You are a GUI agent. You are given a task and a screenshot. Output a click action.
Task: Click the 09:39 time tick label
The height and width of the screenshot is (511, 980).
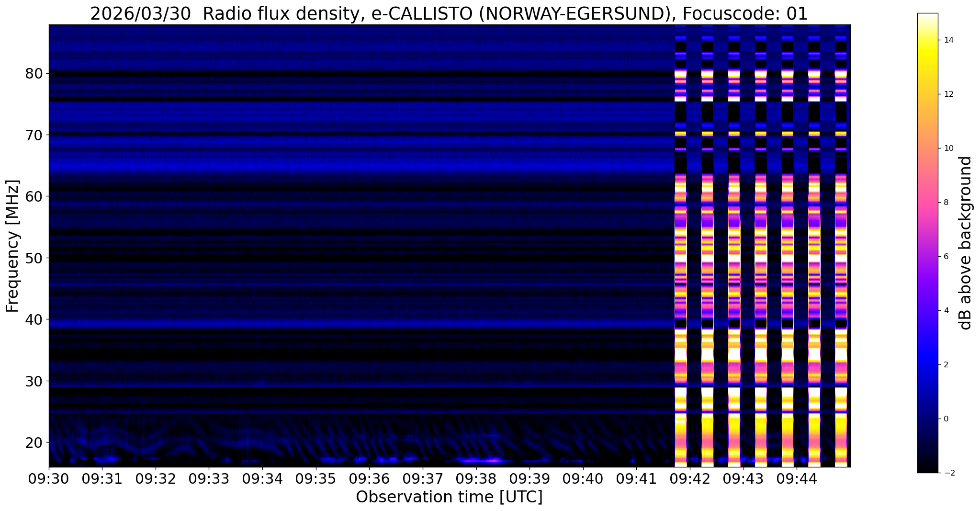(529, 479)
